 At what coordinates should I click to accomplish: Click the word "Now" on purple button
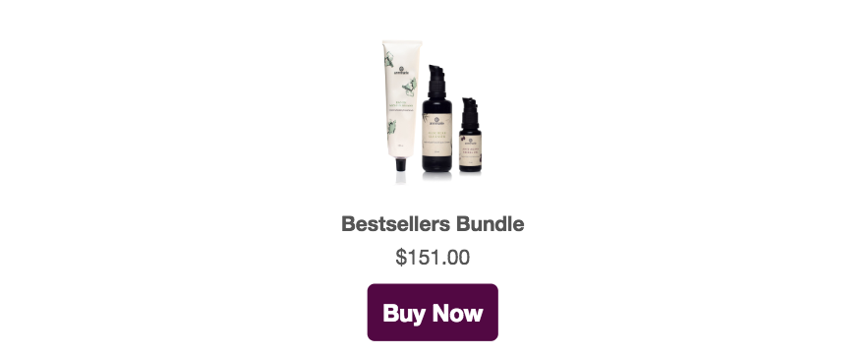tap(458, 313)
